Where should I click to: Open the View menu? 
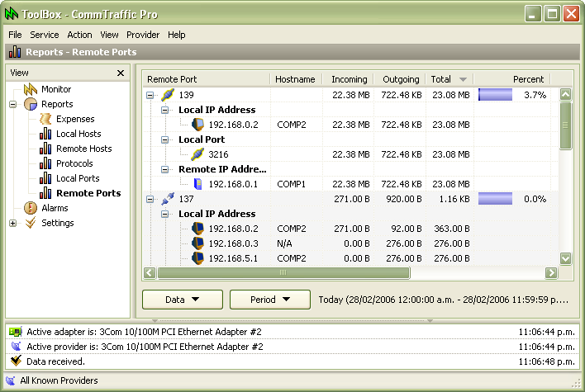(109, 35)
